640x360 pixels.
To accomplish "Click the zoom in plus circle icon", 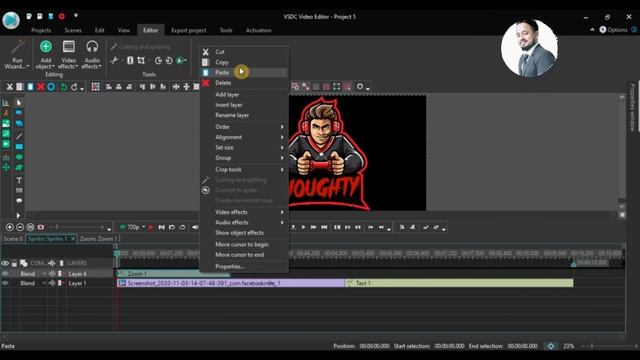I will (9, 227).
